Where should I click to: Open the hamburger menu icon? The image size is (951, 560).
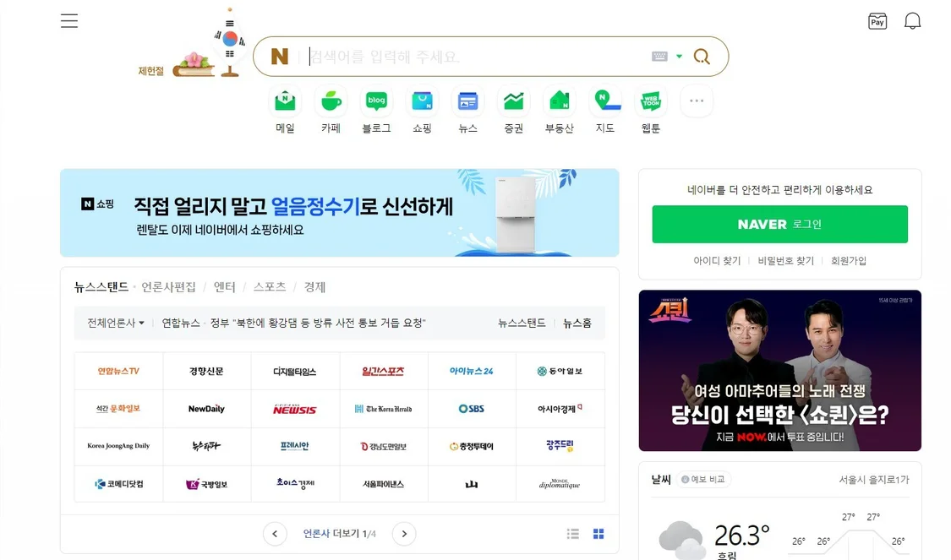pos(69,21)
